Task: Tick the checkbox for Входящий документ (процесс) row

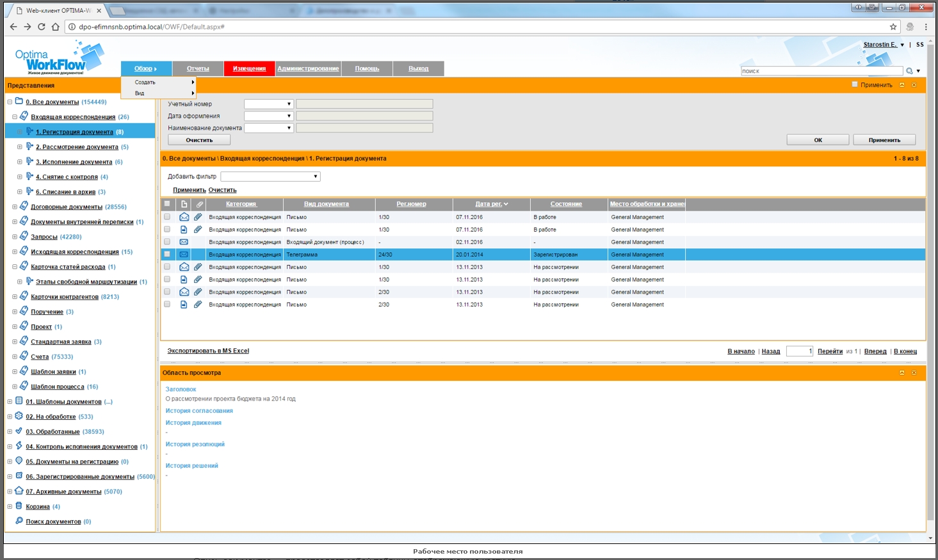Action: click(x=167, y=242)
